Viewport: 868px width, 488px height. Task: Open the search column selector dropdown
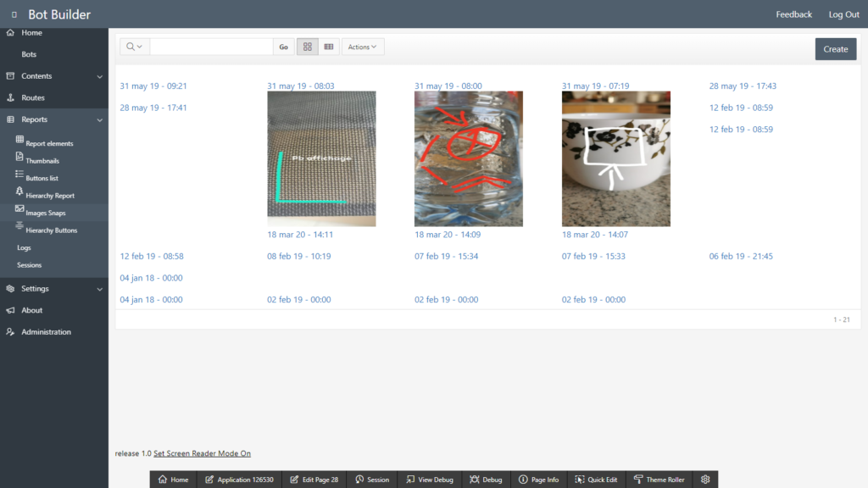coord(135,47)
